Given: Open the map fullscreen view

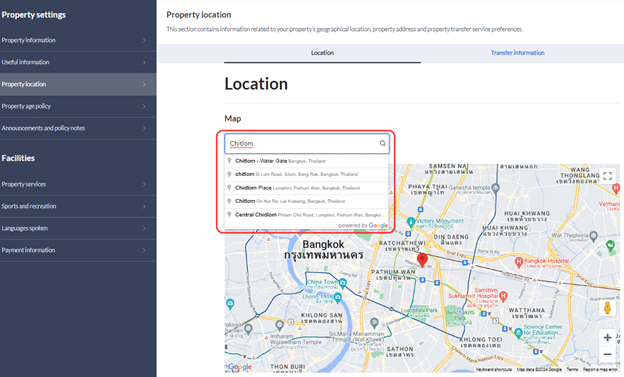Looking at the screenshot, I should [607, 176].
